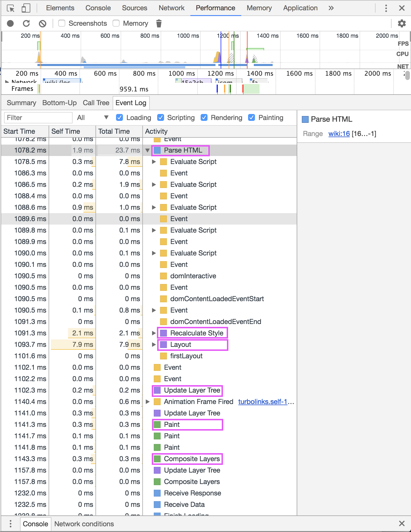Click the Filter text input field
This screenshot has width=411, height=532.
[38, 118]
